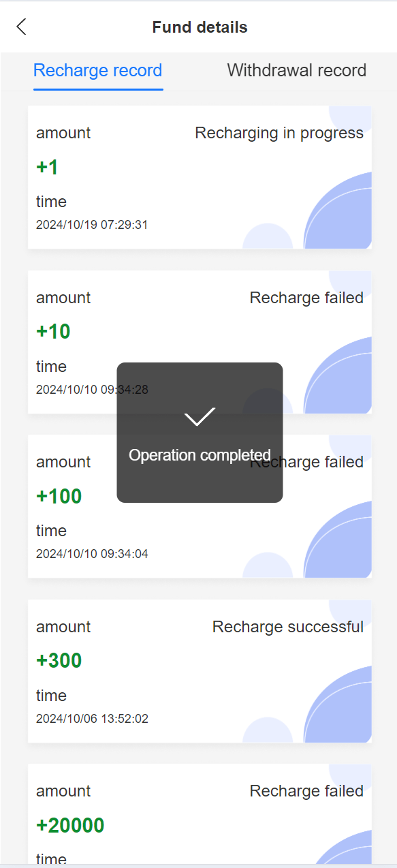Click timestamp 2024/10/10 09:34:04
This screenshot has width=397, height=868.
(x=92, y=554)
